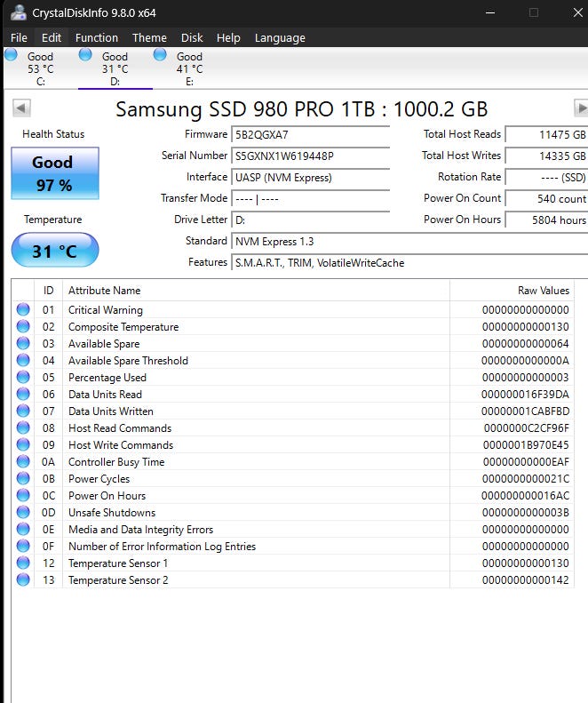Click the status orb beside Host Read Commands

[23, 427]
